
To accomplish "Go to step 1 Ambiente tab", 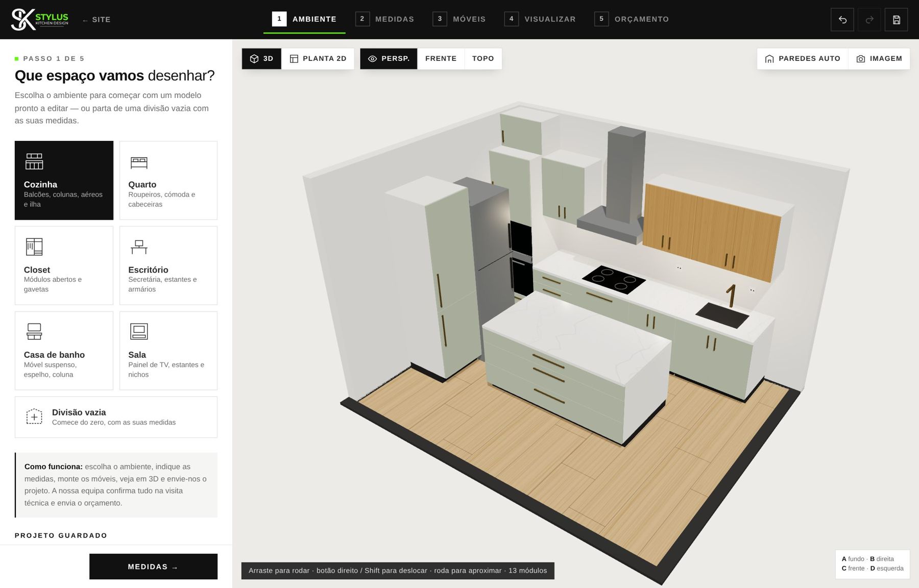I will pyautogui.click(x=304, y=19).
